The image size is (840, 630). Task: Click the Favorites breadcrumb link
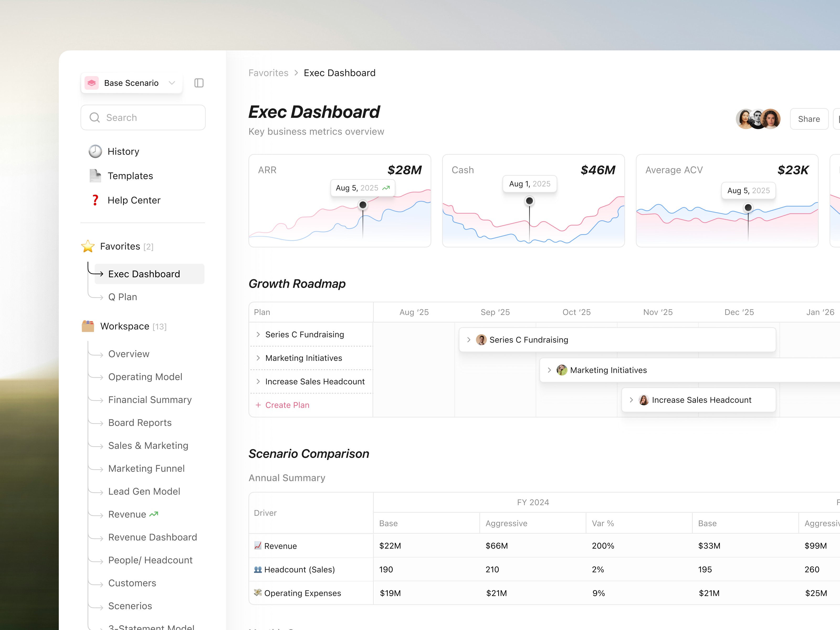tap(268, 73)
